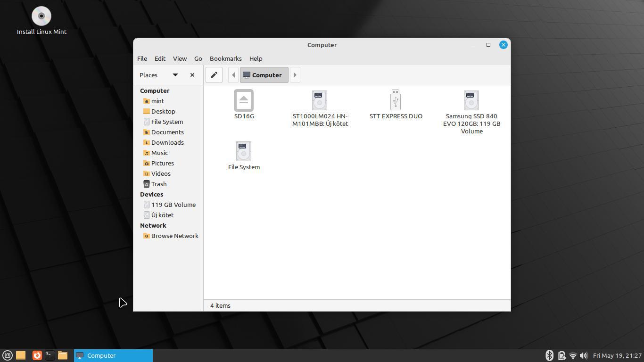Open the volume control in tray
644x362 pixels.
tap(584, 355)
